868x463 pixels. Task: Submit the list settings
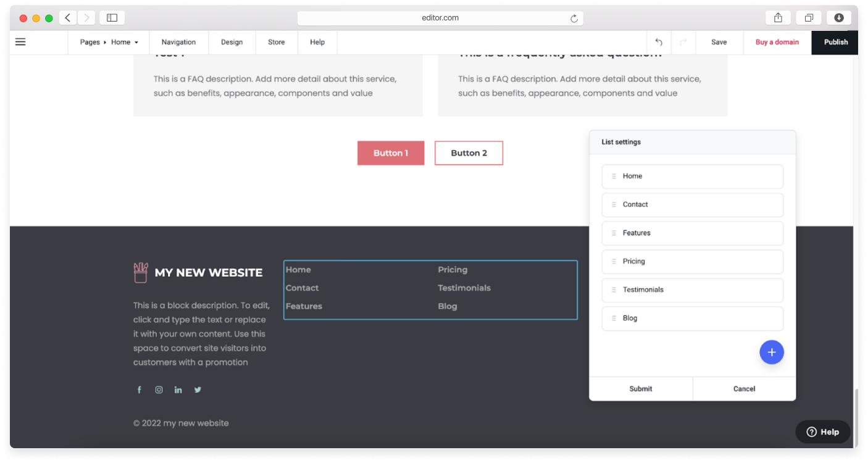coord(641,389)
